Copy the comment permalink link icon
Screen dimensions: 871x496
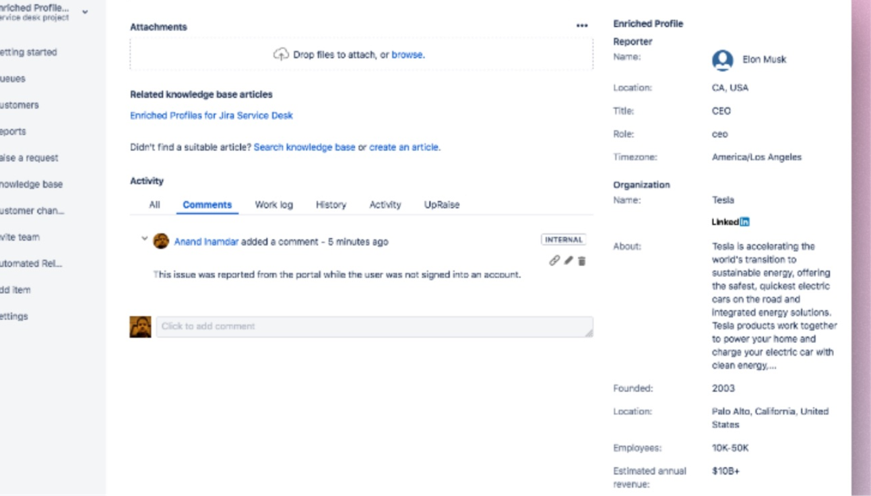[554, 261]
